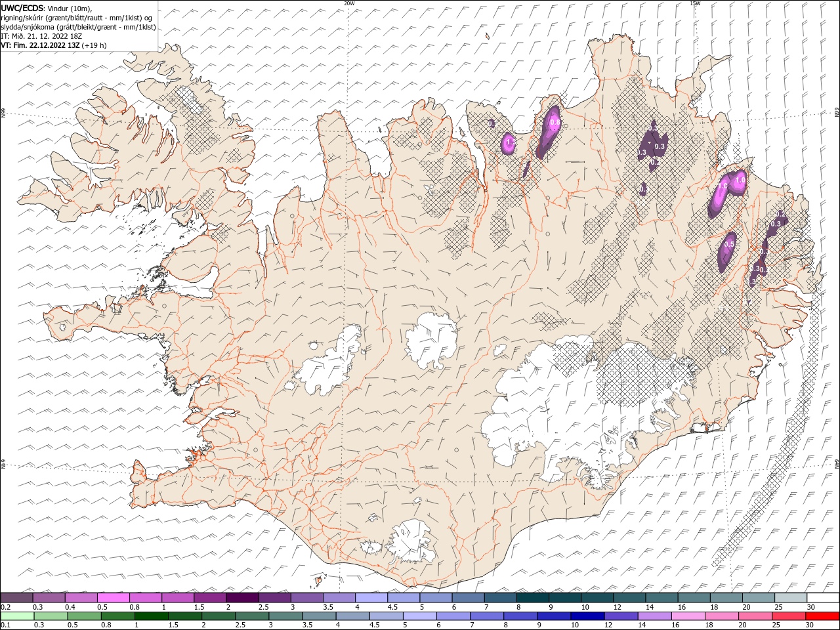Viewport: 840px width, 630px height.
Task: Top legend row: dark teal swatch between 9 and 10
Action: point(565,597)
